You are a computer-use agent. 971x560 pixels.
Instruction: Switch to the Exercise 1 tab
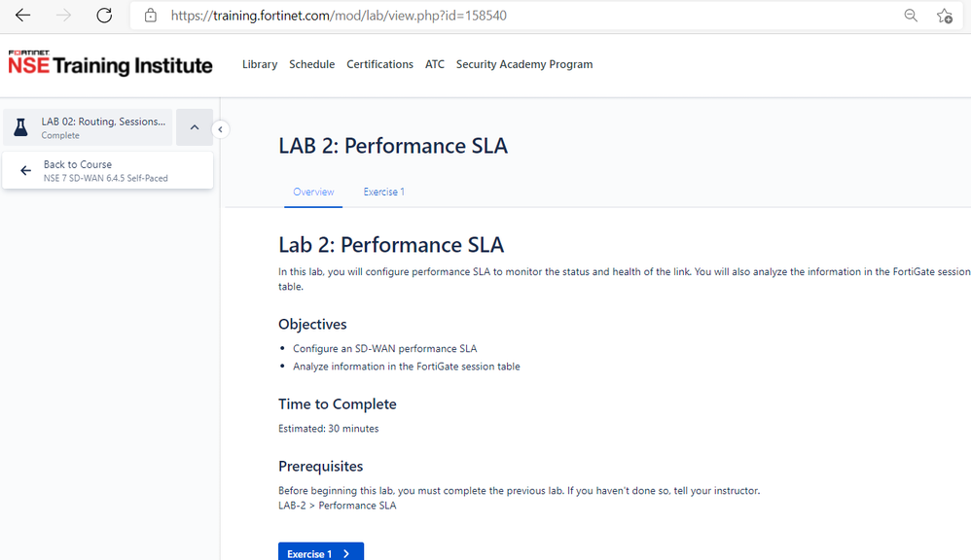[383, 192]
